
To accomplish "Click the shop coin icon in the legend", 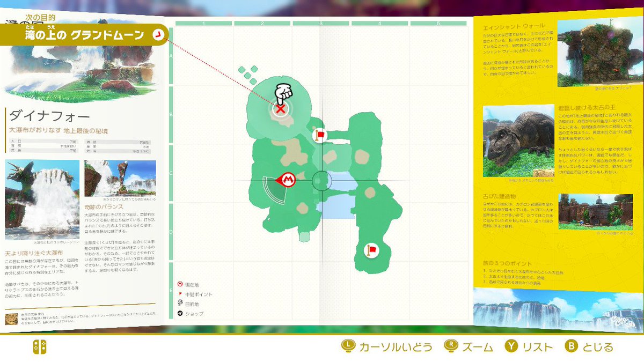I will pos(180,313).
